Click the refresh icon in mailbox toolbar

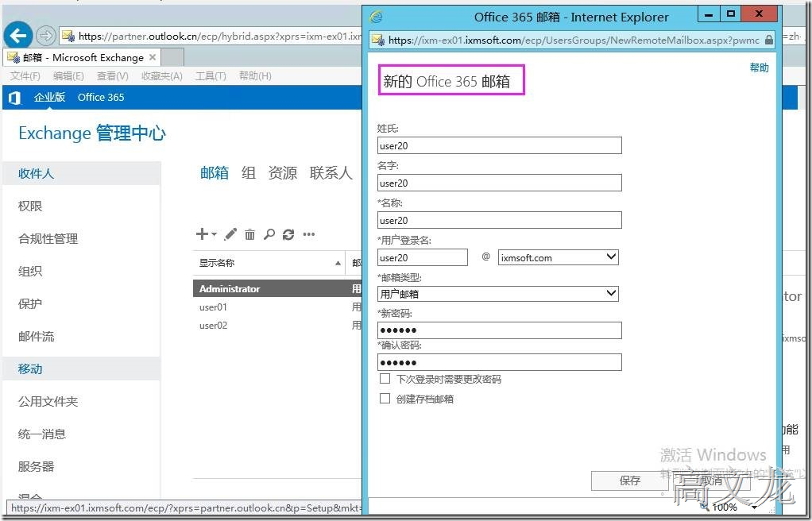click(x=288, y=234)
